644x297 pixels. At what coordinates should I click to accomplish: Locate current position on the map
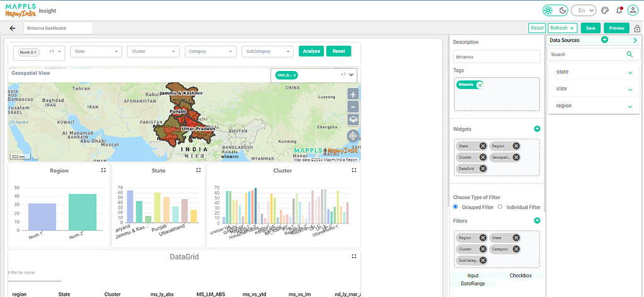click(353, 136)
